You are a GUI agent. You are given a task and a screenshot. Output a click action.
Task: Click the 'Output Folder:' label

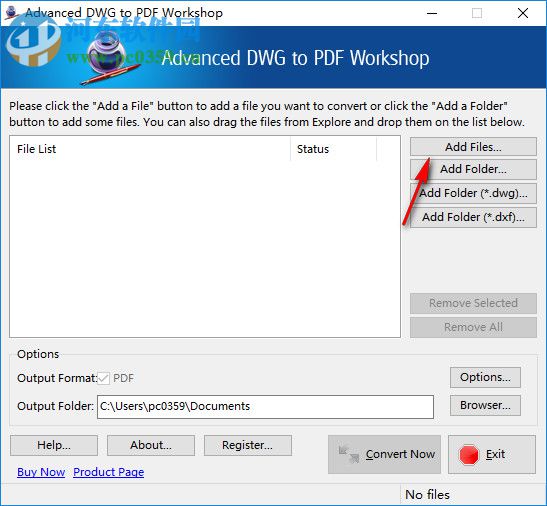[x=55, y=406]
